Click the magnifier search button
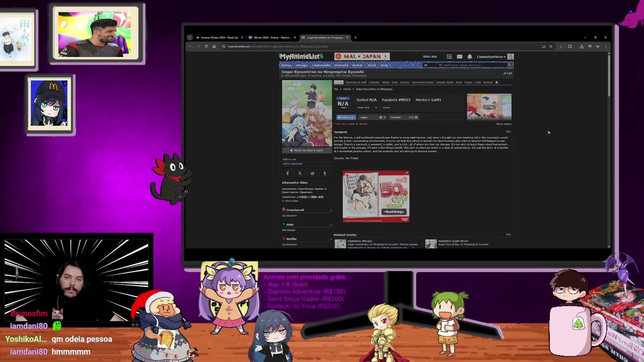This screenshot has width=644, height=362. pyautogui.click(x=509, y=65)
